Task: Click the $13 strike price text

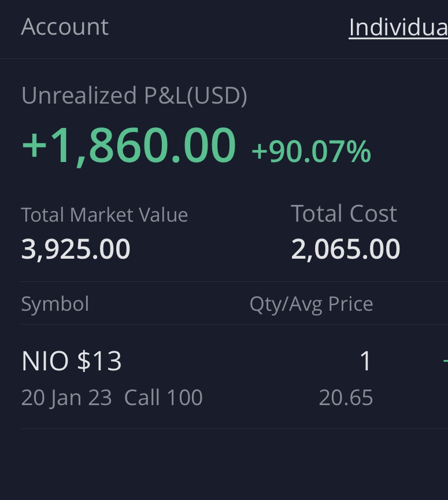Action: (x=99, y=361)
